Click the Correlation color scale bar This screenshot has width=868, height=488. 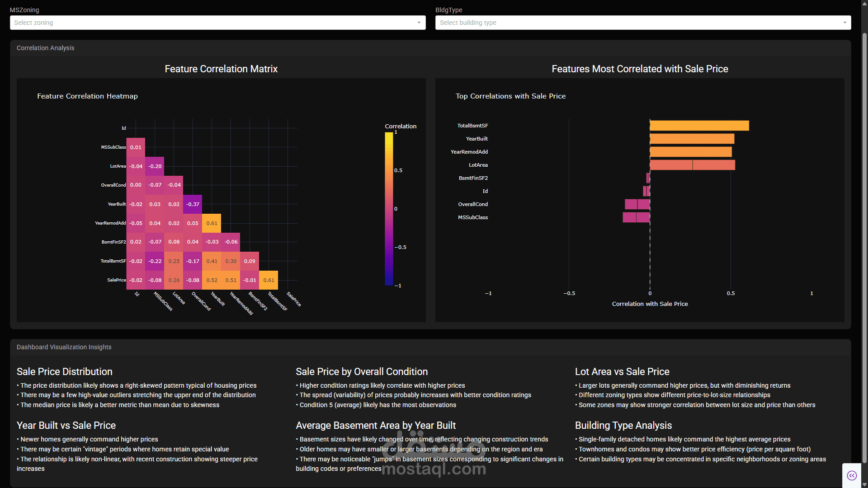(389, 209)
